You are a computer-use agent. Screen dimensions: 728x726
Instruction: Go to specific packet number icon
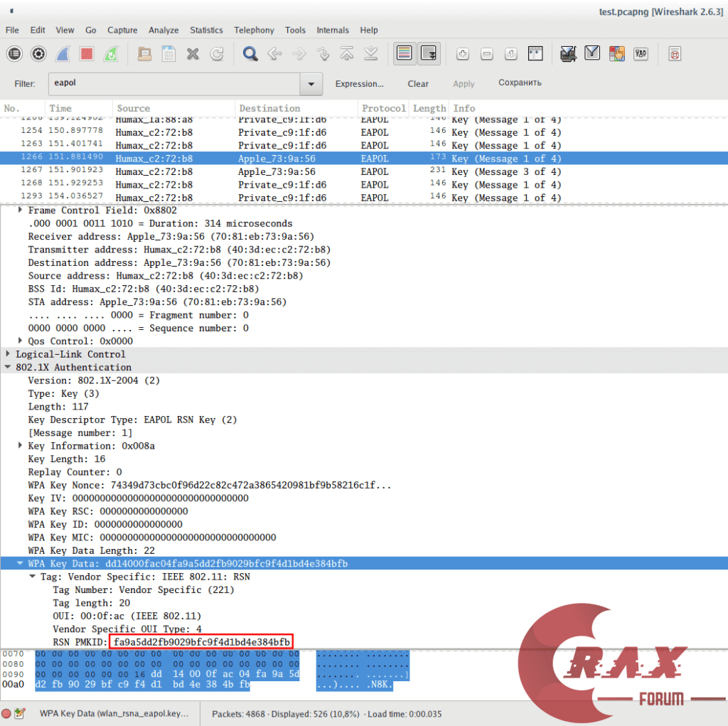point(323,54)
